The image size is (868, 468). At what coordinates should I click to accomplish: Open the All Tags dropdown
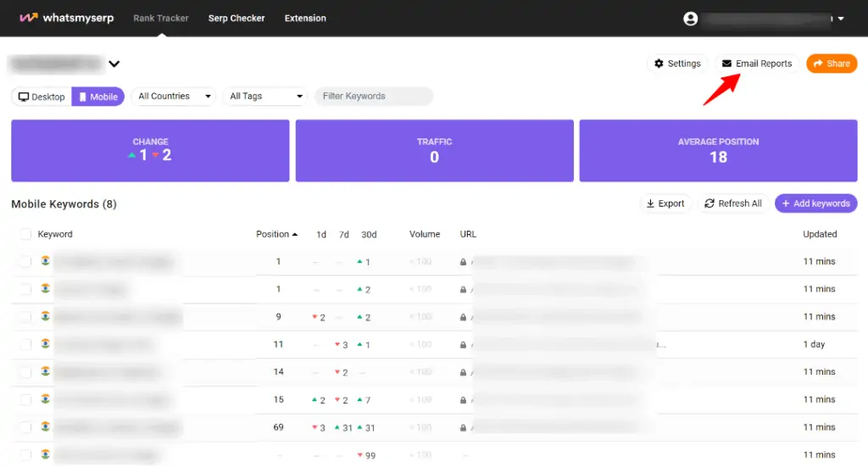pyautogui.click(x=265, y=97)
